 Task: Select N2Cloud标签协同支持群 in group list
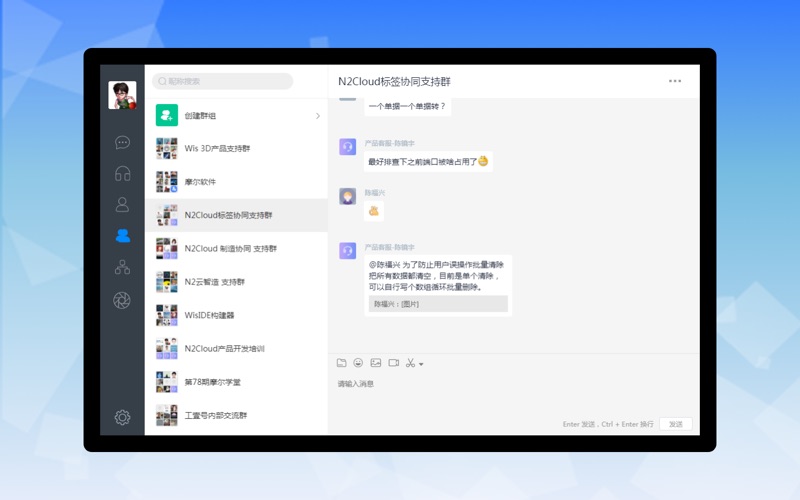point(237,215)
